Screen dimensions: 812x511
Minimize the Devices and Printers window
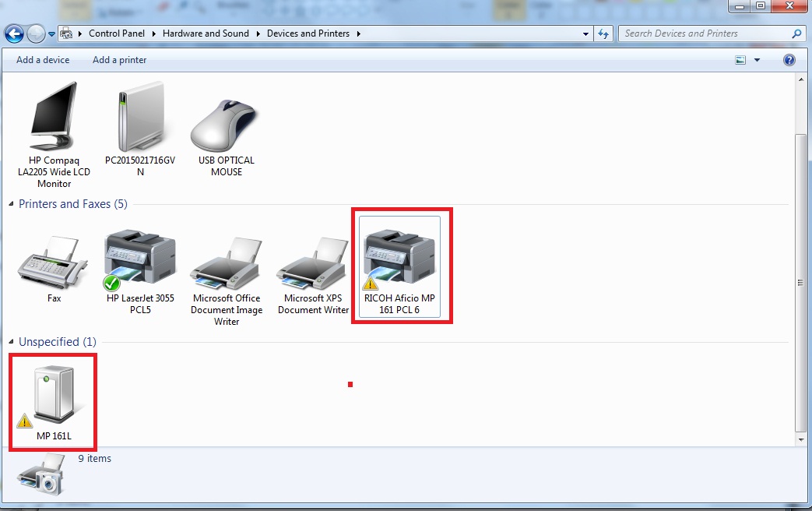click(x=739, y=6)
